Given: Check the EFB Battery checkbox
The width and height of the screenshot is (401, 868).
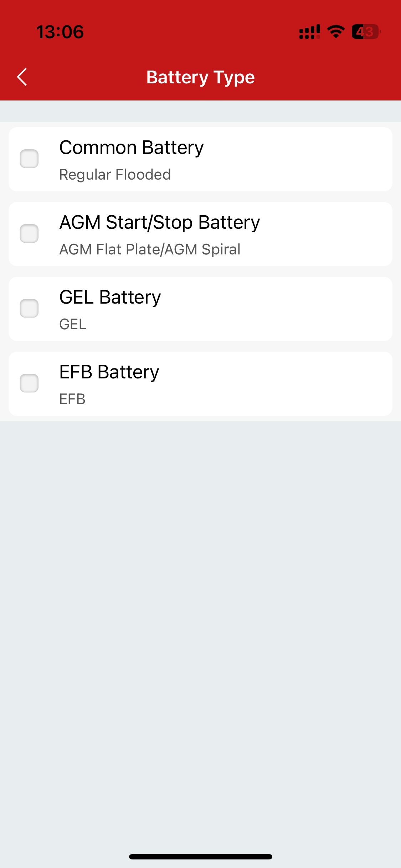Looking at the screenshot, I should (29, 383).
